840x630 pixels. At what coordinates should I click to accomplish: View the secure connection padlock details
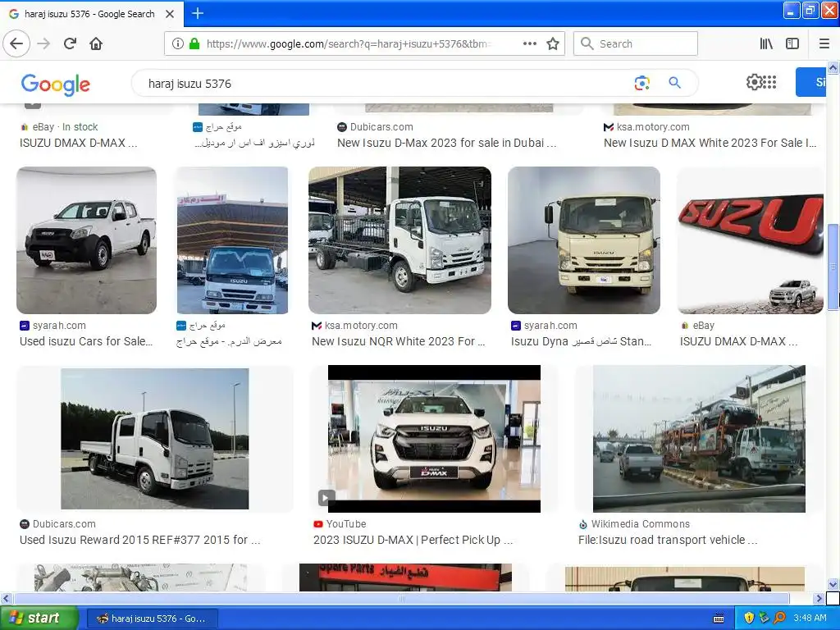tap(194, 43)
